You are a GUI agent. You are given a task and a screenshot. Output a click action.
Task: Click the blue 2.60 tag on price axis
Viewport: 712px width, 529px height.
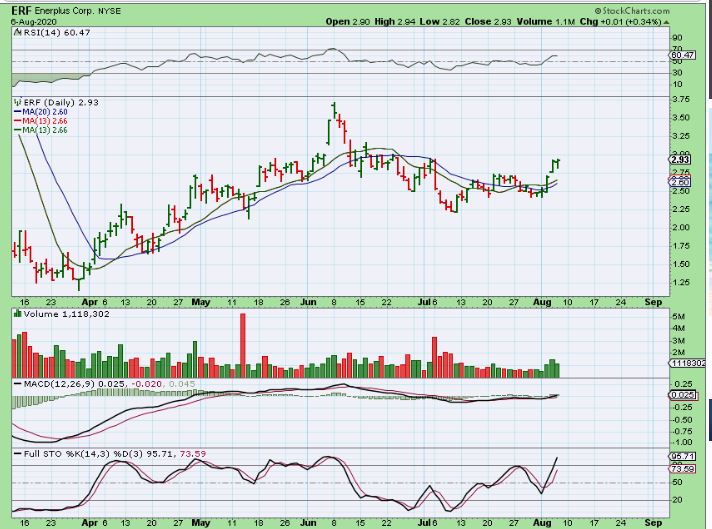680,182
